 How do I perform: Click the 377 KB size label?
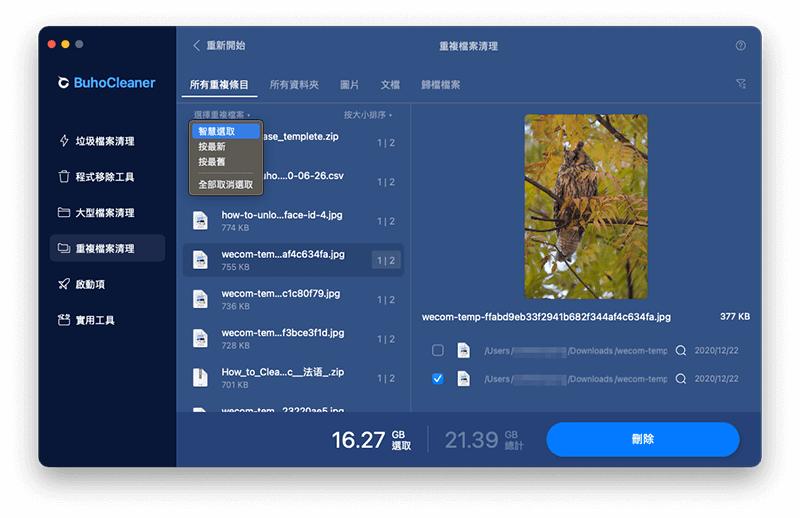pos(735,316)
